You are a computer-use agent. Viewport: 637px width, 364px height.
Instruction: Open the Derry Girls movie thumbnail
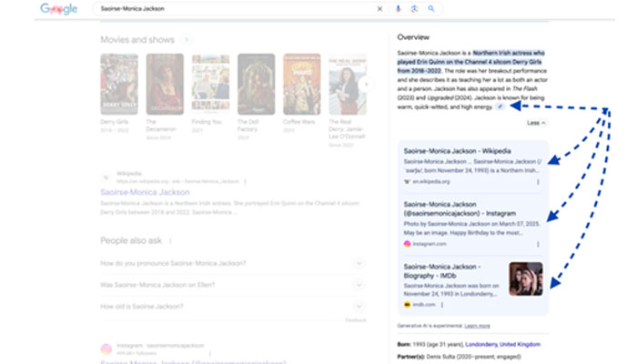tap(119, 85)
